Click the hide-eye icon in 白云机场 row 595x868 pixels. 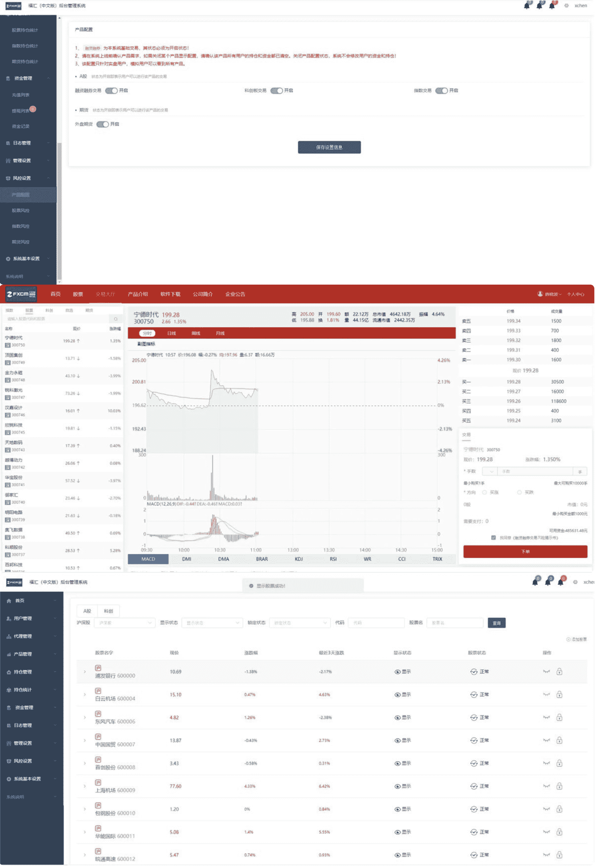coord(546,695)
